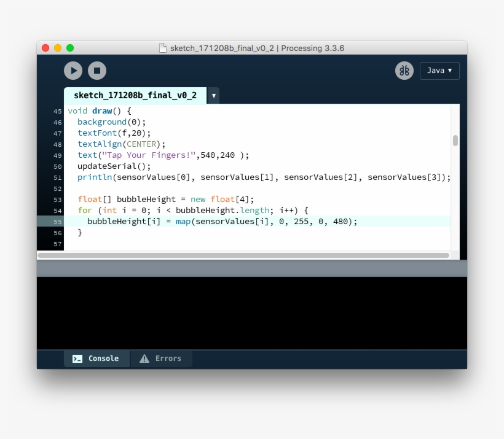Click the yellow minimize window button
Image resolution: width=504 pixels, height=439 pixels.
(x=58, y=47)
